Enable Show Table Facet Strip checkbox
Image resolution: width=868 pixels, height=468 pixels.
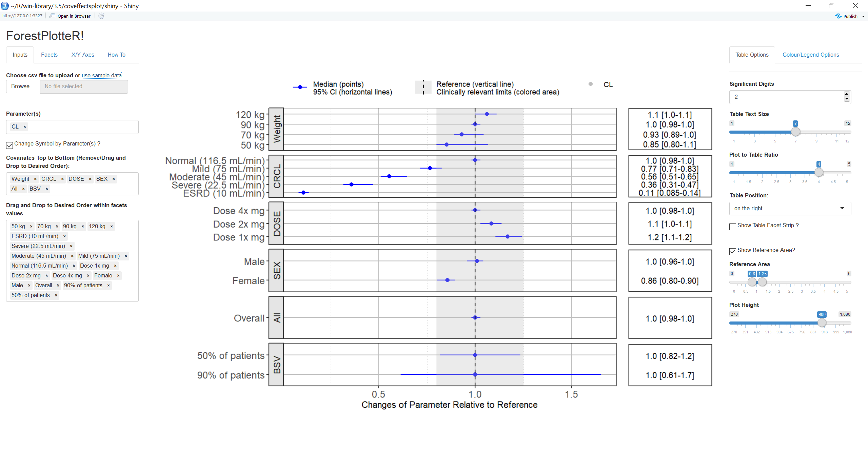click(x=733, y=227)
